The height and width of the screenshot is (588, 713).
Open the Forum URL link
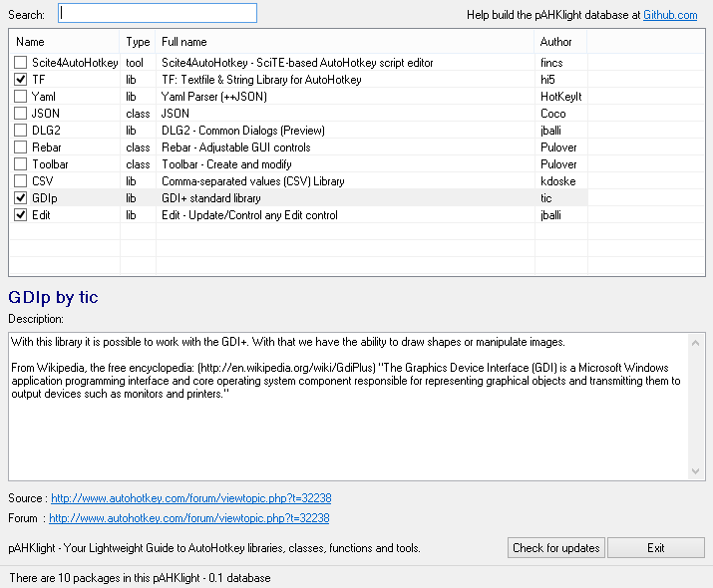coord(188,518)
